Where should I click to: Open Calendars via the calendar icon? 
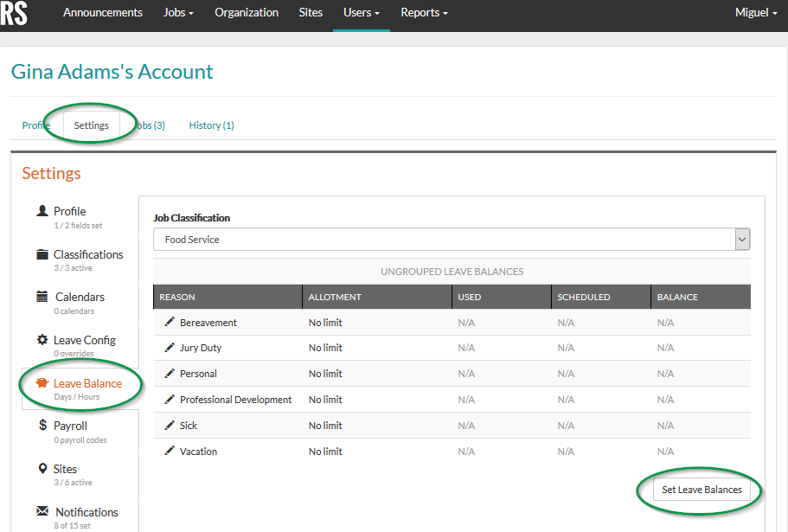tap(42, 297)
